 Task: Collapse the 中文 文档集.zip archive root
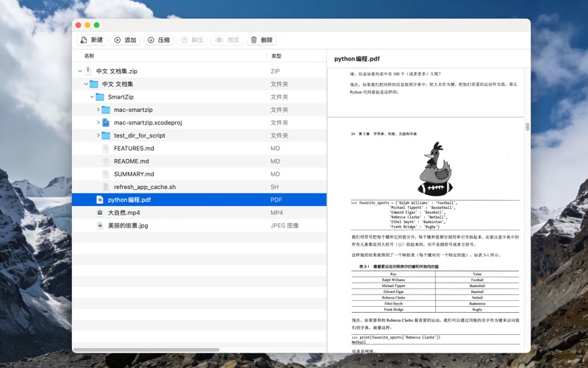(x=79, y=71)
